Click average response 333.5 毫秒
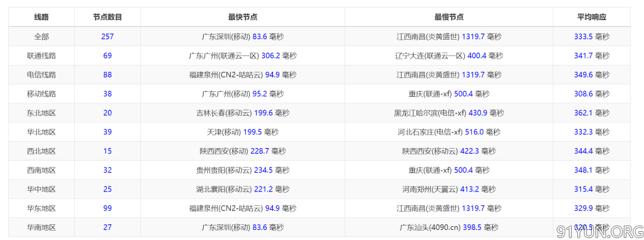Viewport: 644px width, 240px height. point(592,37)
